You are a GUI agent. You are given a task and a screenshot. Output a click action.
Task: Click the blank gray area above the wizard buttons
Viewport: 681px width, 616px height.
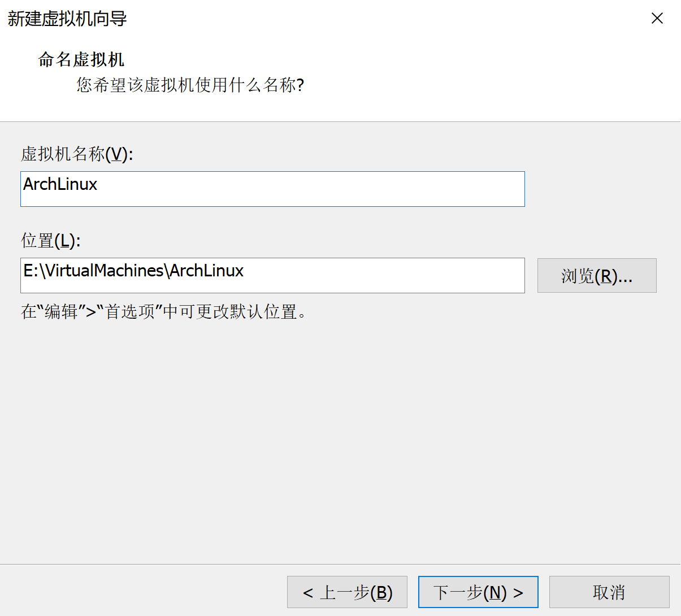(339, 452)
